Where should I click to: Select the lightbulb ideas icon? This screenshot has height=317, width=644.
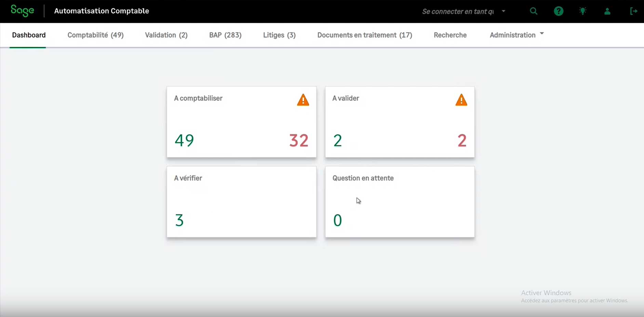pos(583,11)
